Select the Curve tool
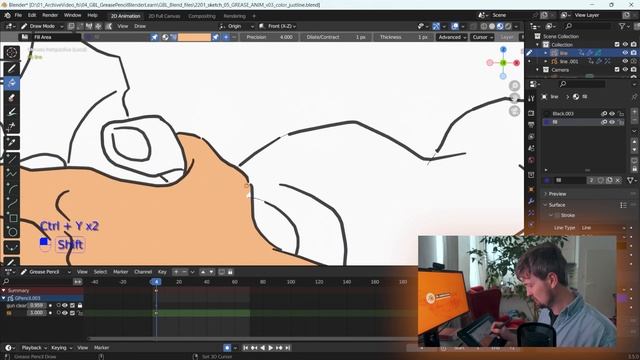The height and width of the screenshot is (360, 640). 11,203
